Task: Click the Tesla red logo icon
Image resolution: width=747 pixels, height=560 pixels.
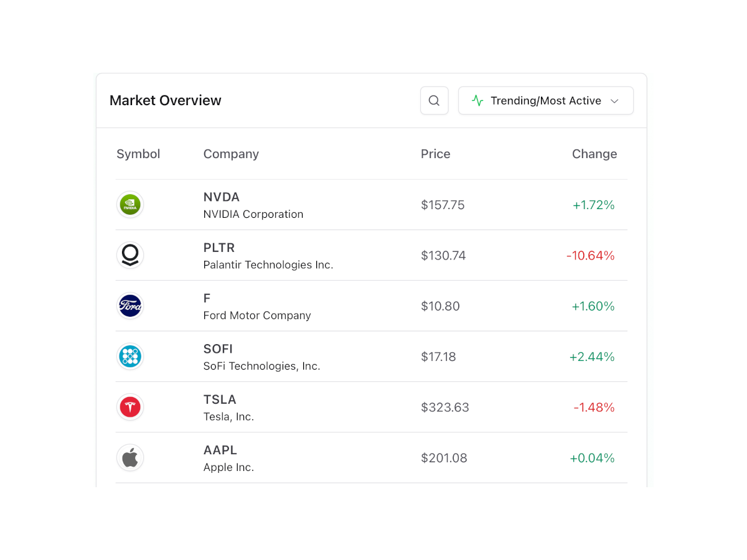Action: click(x=130, y=407)
